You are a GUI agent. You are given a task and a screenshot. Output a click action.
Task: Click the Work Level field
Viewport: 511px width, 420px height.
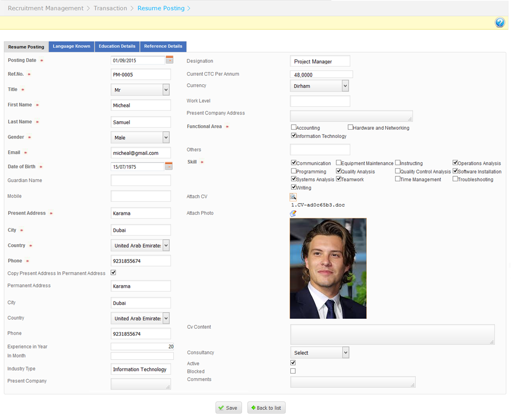[x=320, y=101]
